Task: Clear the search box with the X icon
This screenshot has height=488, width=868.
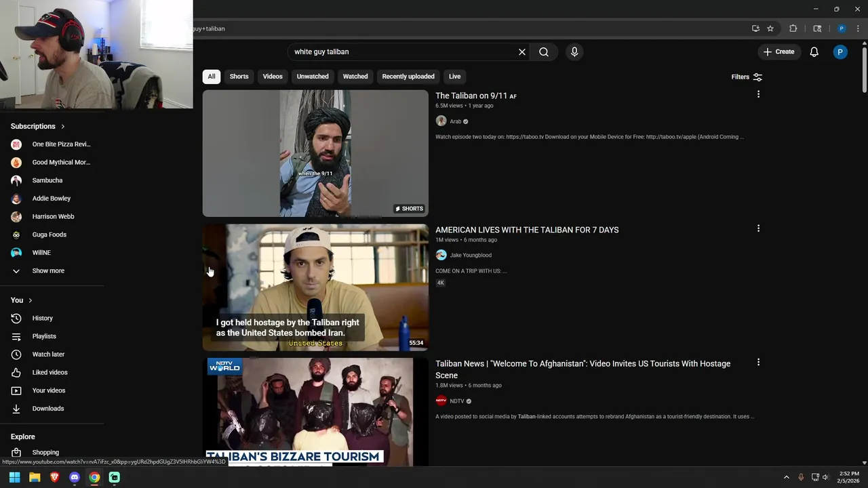Action: [x=522, y=52]
